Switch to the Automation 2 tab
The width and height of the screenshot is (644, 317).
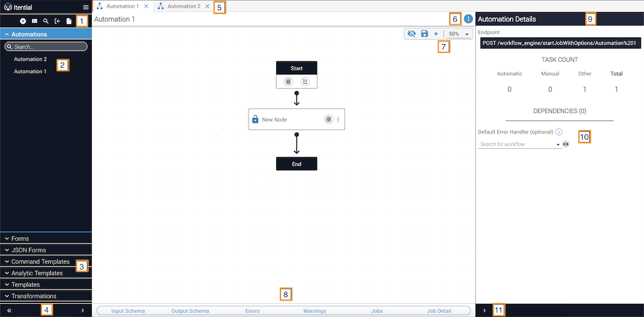coord(183,6)
